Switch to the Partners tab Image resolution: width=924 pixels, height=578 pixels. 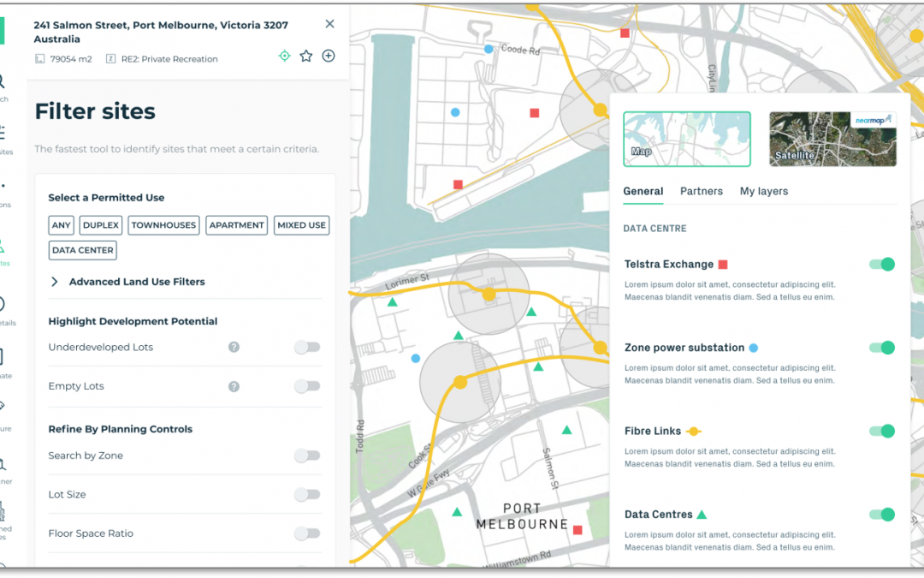pyautogui.click(x=702, y=191)
